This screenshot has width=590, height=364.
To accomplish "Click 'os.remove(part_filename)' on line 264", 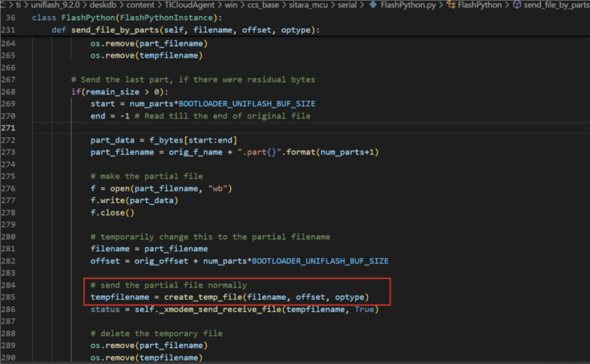I will point(149,43).
